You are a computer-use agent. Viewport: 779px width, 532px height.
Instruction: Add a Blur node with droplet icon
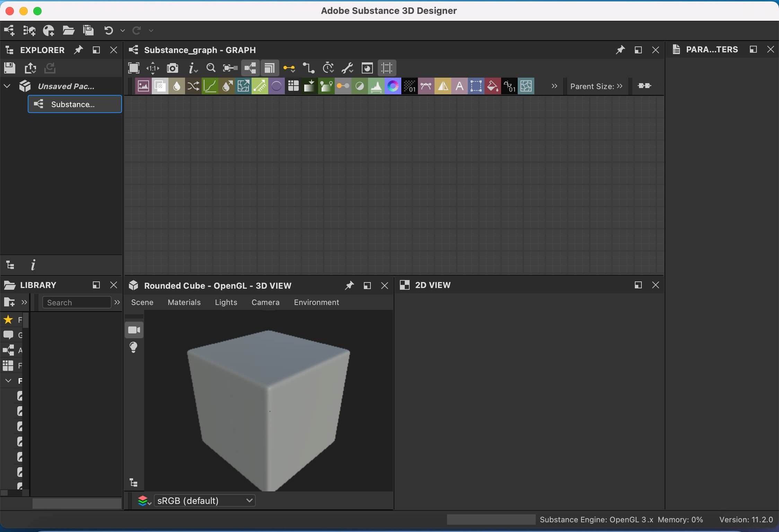coord(176,86)
